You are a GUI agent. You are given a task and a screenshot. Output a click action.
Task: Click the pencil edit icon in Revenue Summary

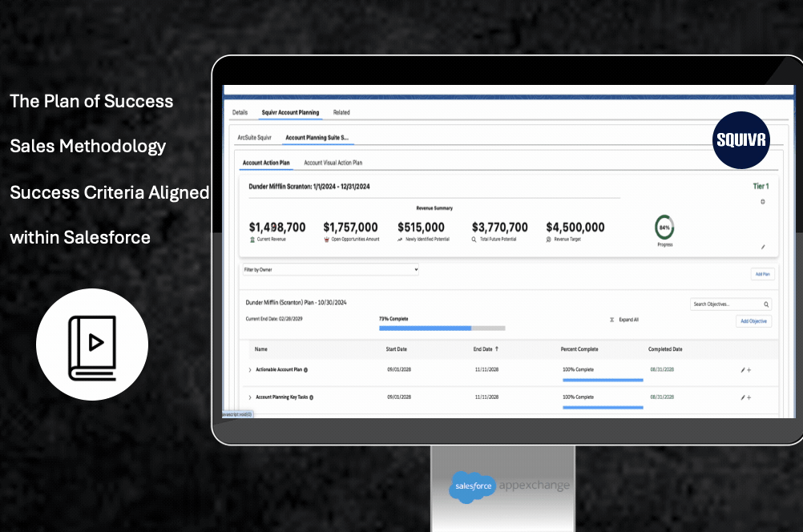point(763,247)
